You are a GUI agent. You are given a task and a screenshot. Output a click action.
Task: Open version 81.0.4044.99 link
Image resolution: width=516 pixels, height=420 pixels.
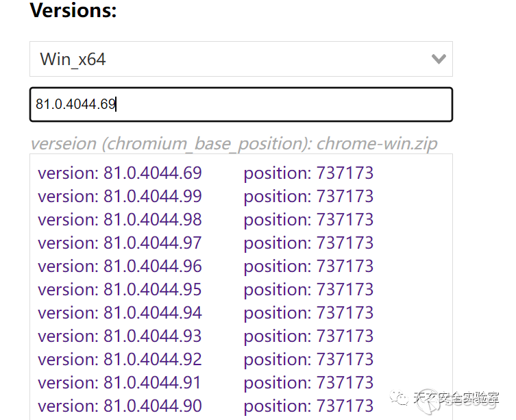[x=120, y=197]
